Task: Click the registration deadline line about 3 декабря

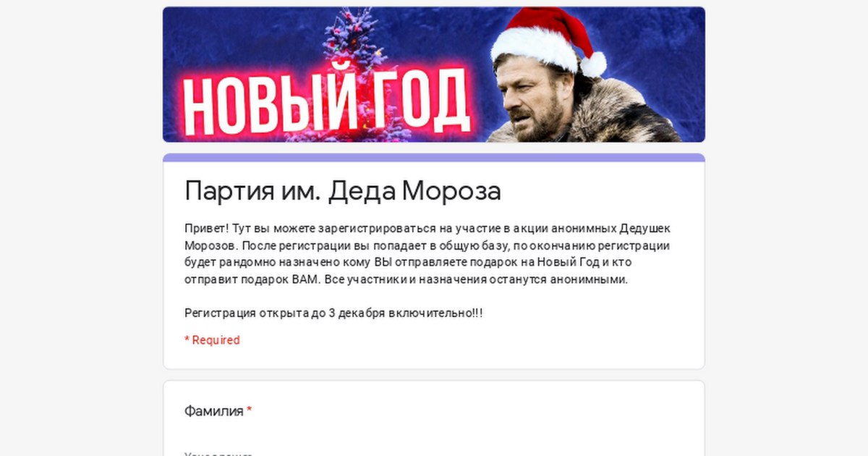Action: [x=333, y=313]
